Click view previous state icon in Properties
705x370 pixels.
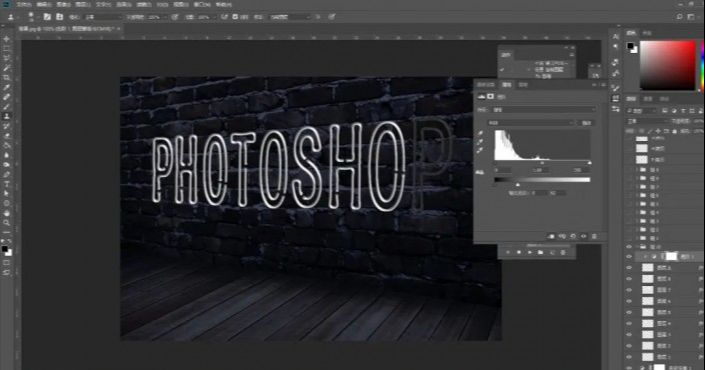coord(562,236)
